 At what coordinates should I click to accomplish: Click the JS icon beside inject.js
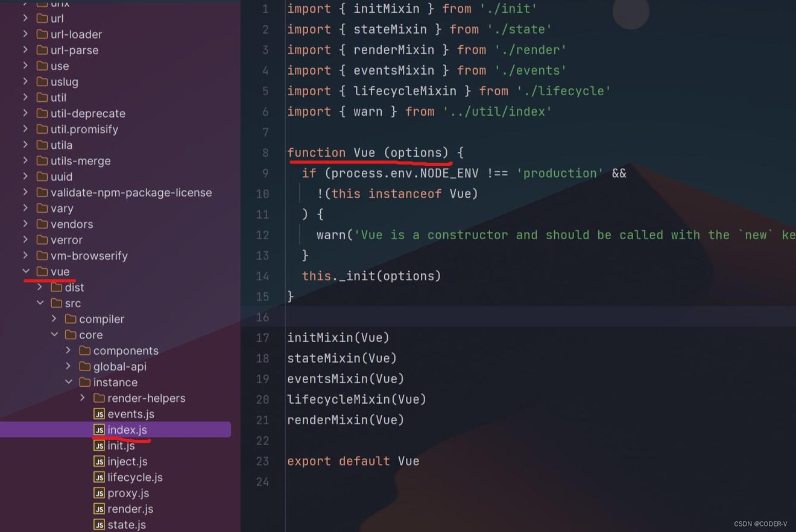99,462
